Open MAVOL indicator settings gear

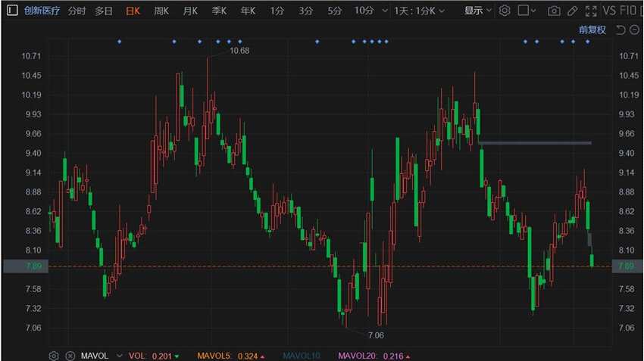tap(54, 356)
